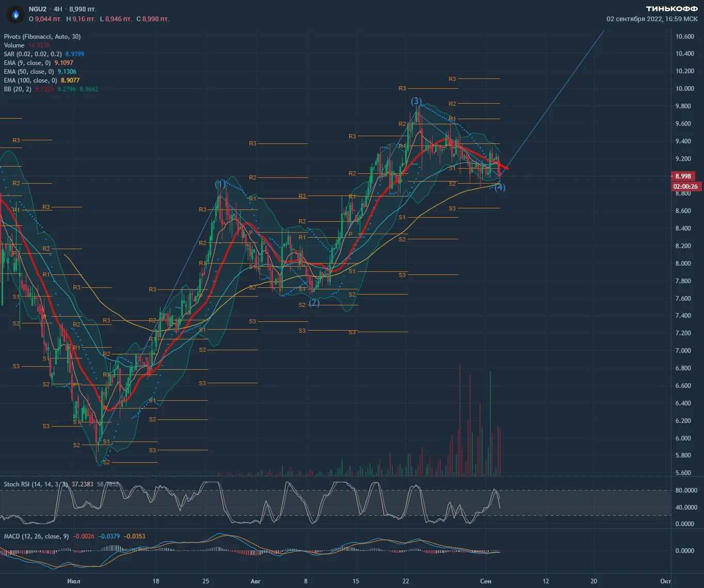Screen dimensions: 704x588
Task: Open the ТИНЬКОФФ logo link
Action: [672, 9]
